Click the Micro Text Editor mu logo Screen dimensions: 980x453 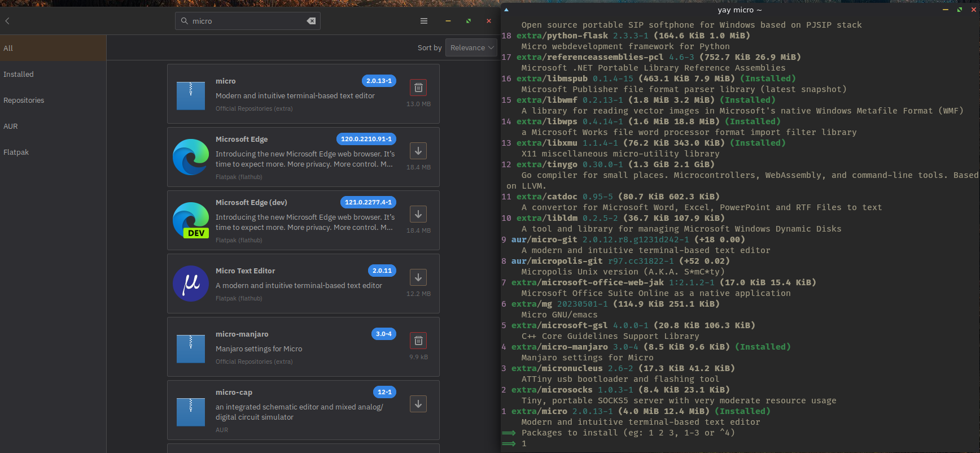click(x=191, y=284)
